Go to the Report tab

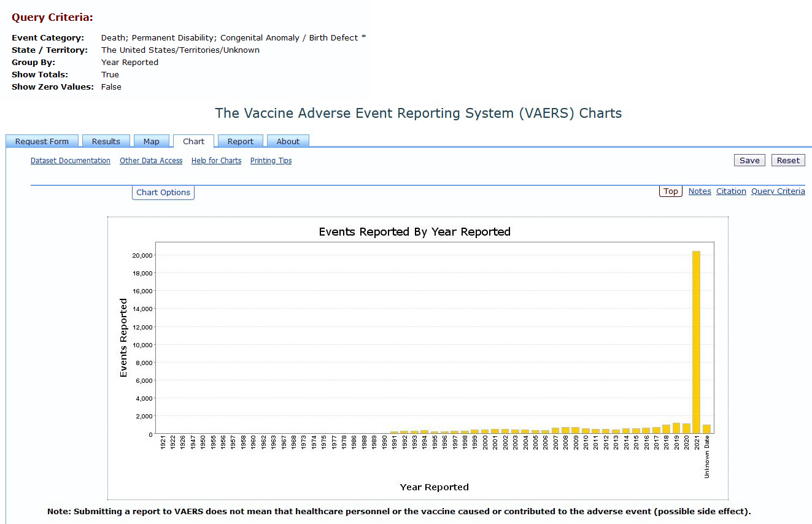point(241,141)
